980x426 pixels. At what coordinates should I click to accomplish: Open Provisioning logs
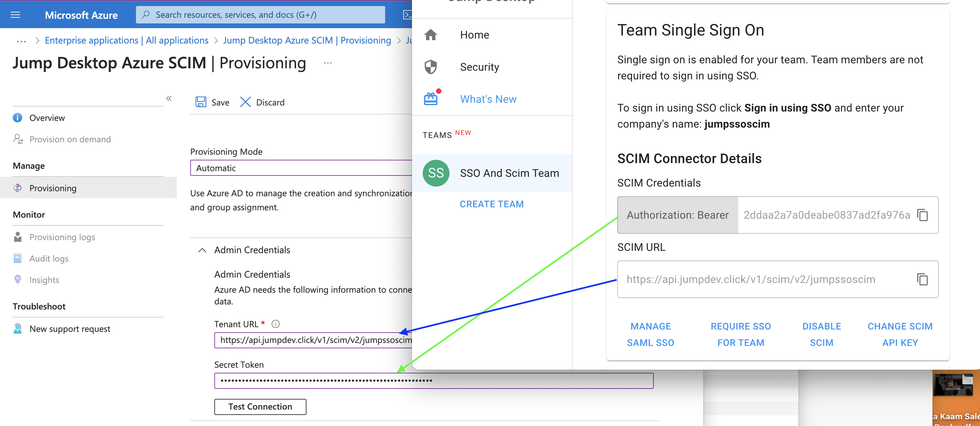click(x=62, y=236)
